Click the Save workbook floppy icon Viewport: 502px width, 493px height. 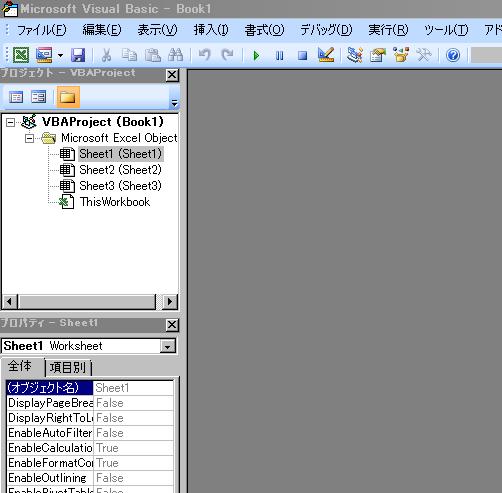coord(78,55)
